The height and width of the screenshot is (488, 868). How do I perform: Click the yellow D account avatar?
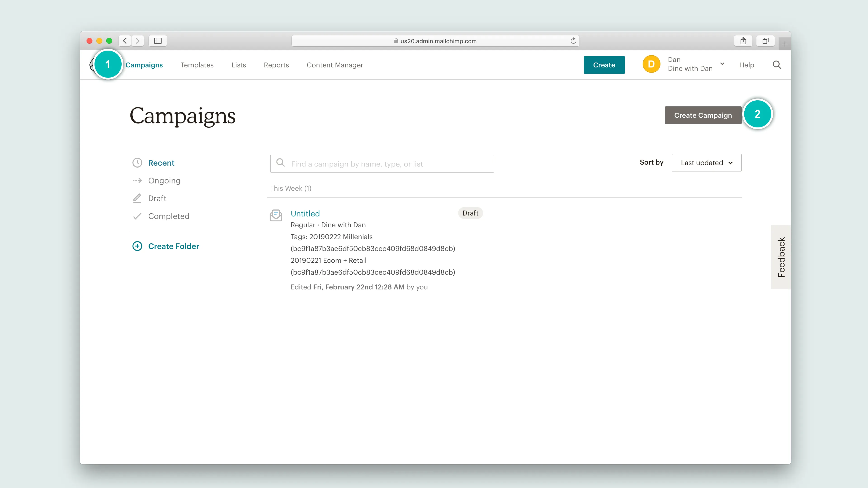point(651,64)
